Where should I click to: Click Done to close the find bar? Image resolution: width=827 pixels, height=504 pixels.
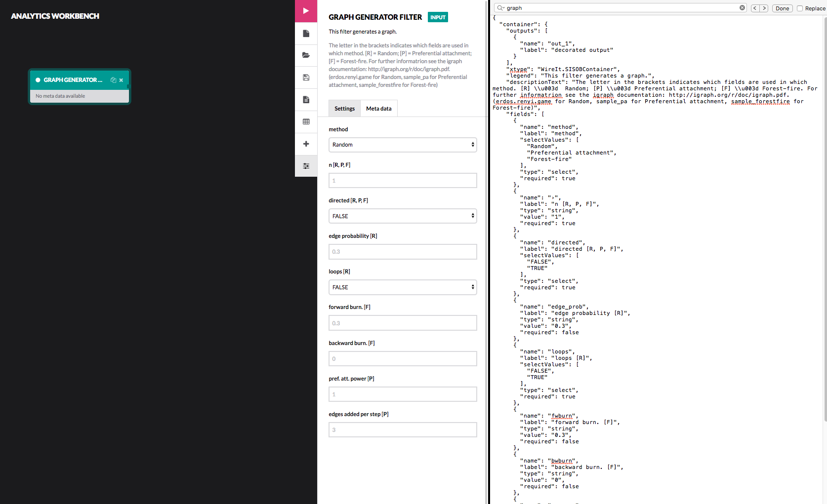click(782, 8)
